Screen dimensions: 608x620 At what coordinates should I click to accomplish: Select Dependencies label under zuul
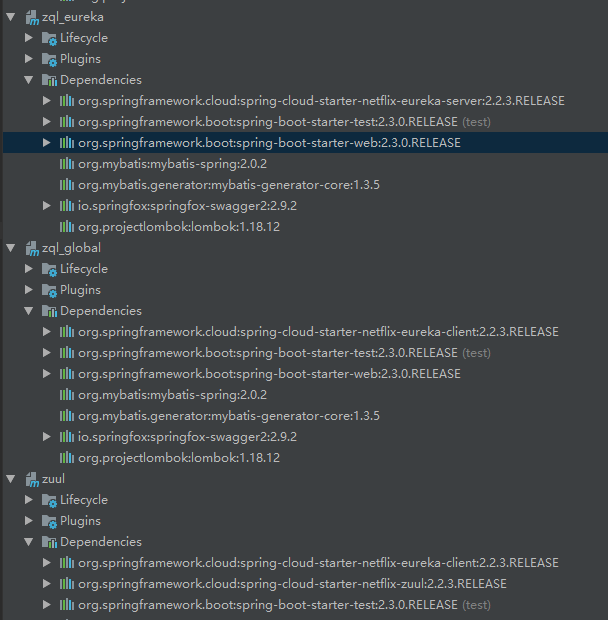coord(101,542)
